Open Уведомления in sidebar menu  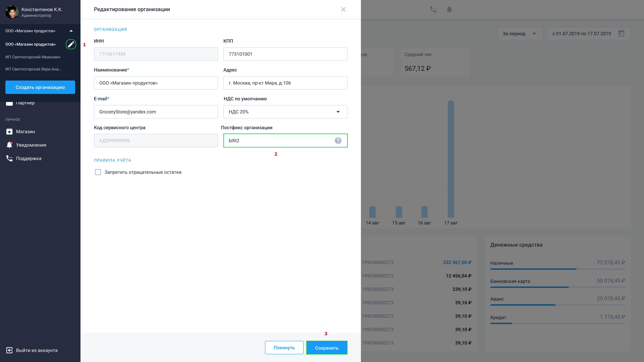tap(31, 145)
